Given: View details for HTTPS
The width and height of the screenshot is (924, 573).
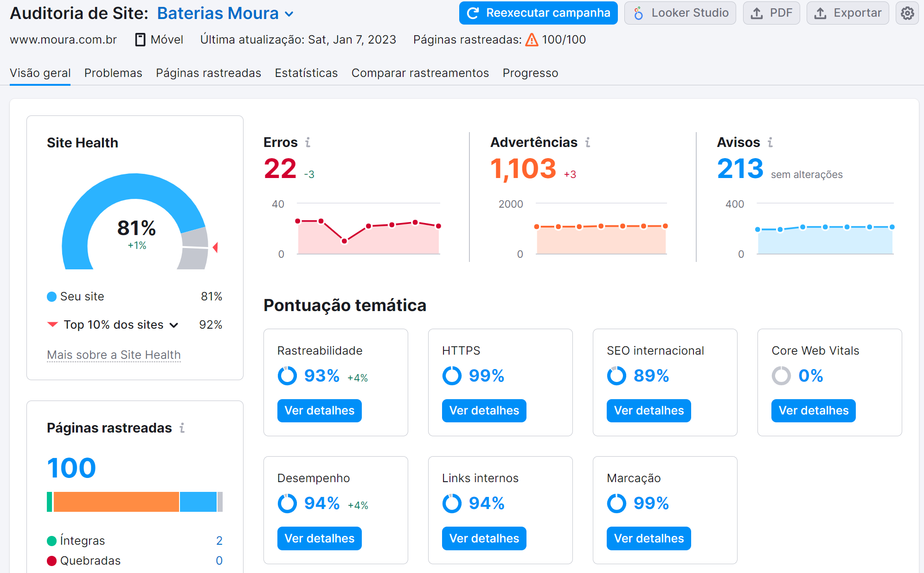Looking at the screenshot, I should (484, 411).
